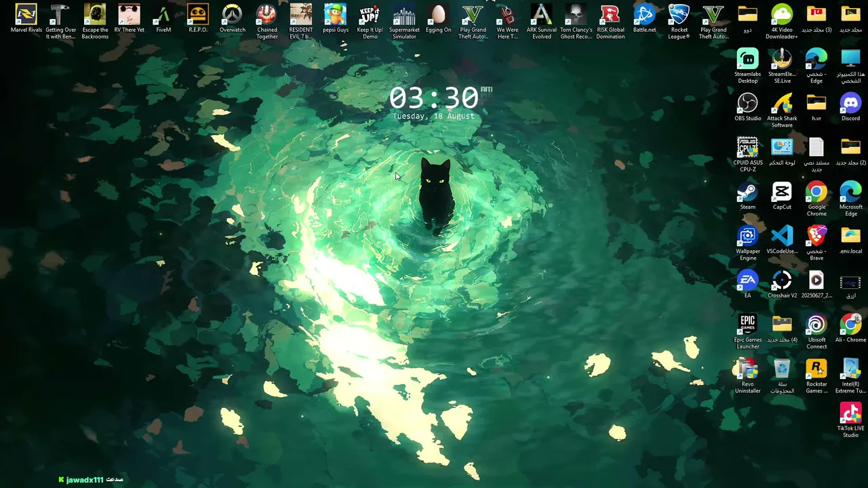Select the Escape the Backrooms icon

(95, 21)
